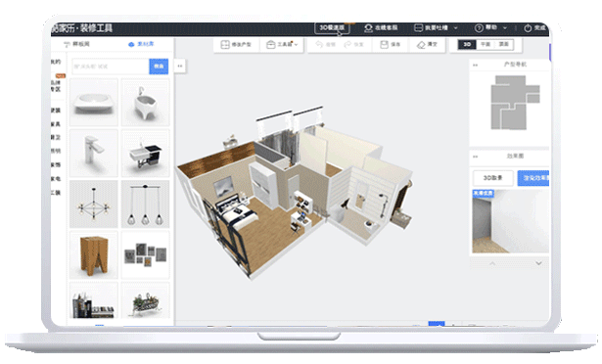The height and width of the screenshot is (364, 602).
Task: Click the save disk icon
Action: [x=384, y=45]
